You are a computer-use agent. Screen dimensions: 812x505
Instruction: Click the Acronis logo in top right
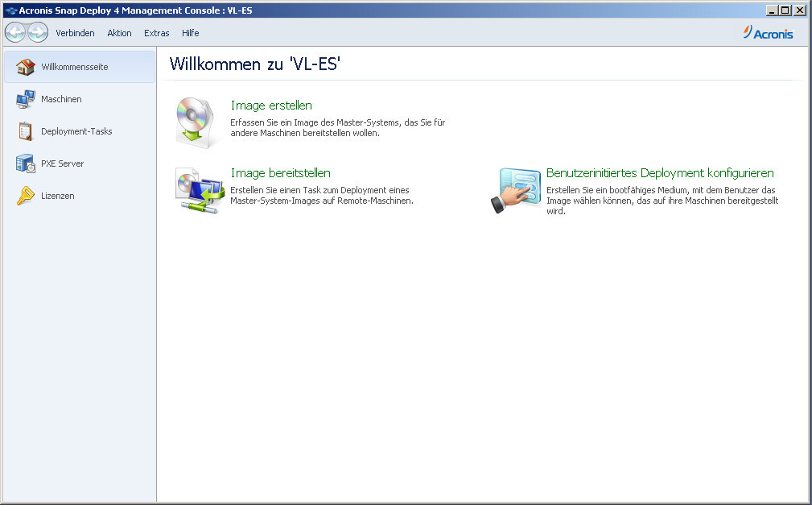(769, 33)
